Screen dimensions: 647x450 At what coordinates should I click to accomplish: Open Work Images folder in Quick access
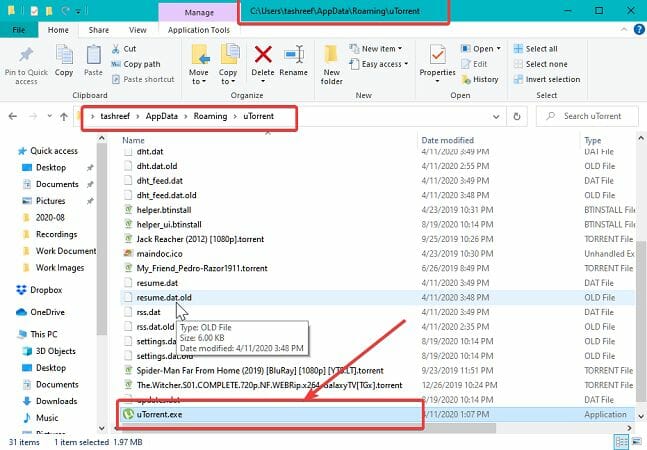53,268
